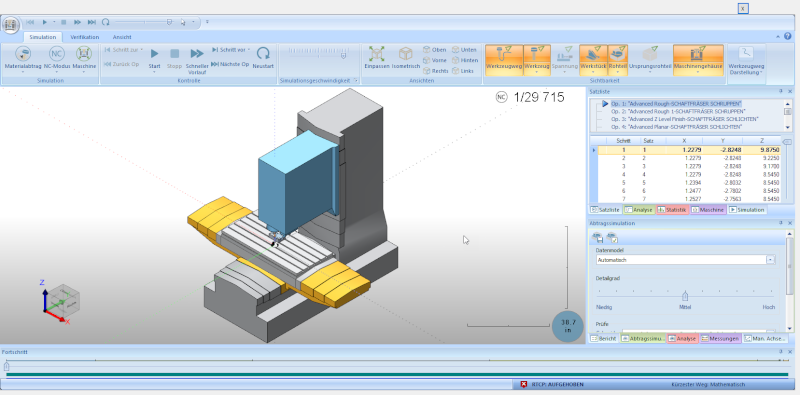Toggle Werkstück visibility
The height and width of the screenshot is (395, 800).
[593, 59]
